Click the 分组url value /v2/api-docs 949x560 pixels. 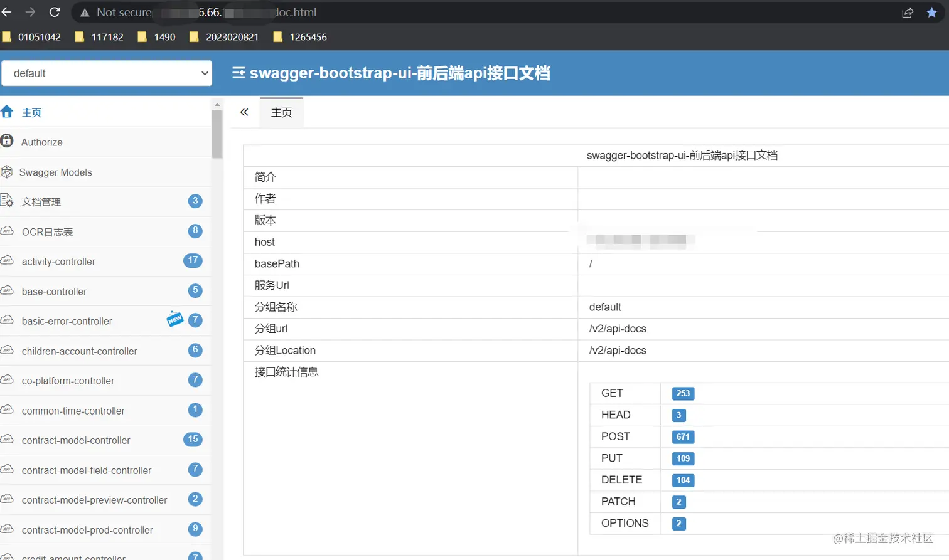618,329
